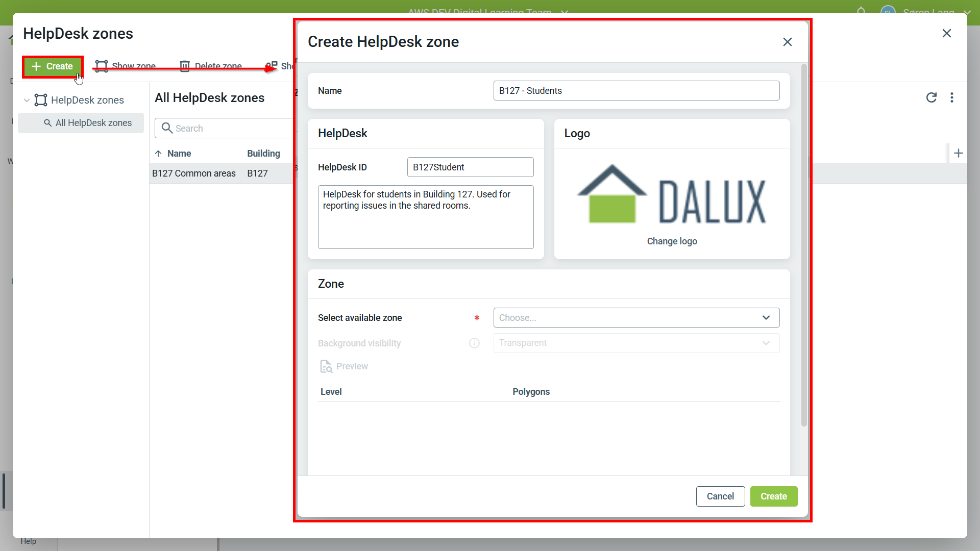Open the user account dropdown chevron

967,12
